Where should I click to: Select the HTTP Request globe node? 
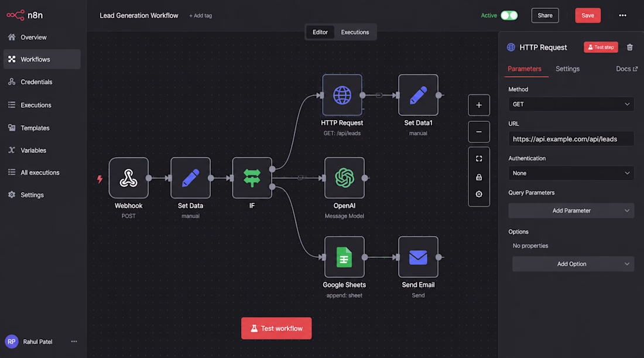342,95
